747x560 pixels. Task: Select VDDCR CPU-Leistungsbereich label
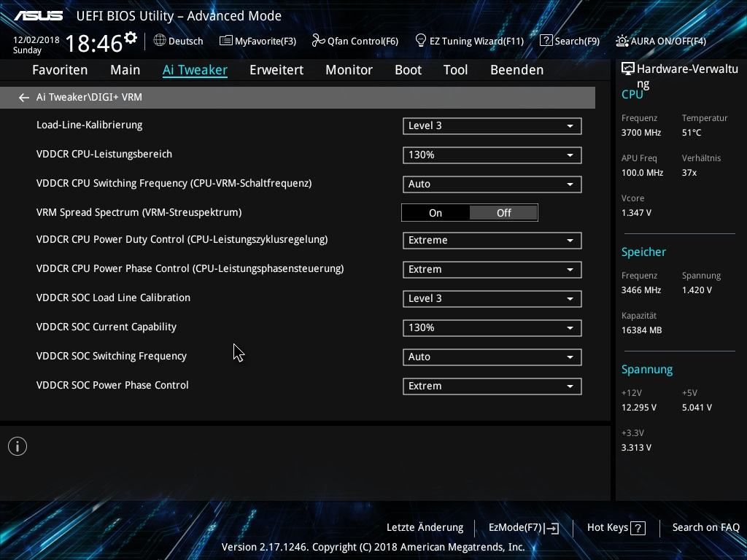coord(104,155)
